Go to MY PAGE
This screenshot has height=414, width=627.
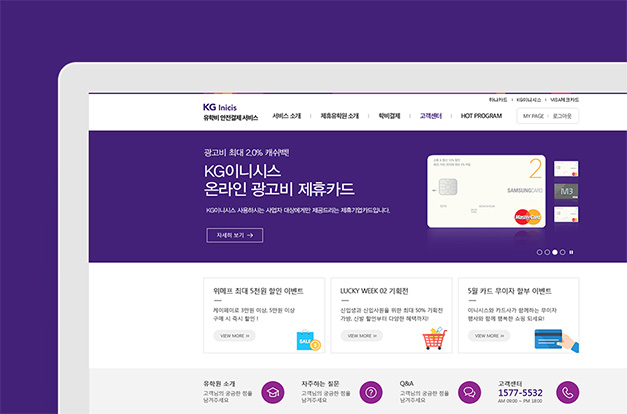pos(533,116)
